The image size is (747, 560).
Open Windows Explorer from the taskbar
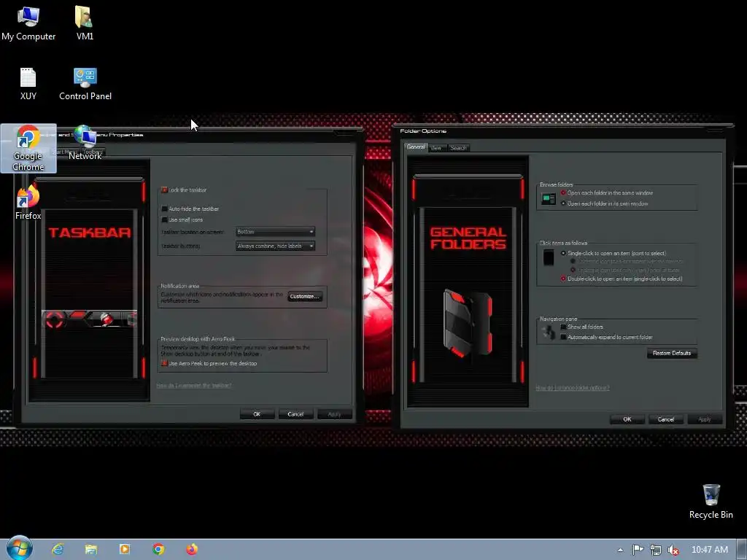coord(91,550)
